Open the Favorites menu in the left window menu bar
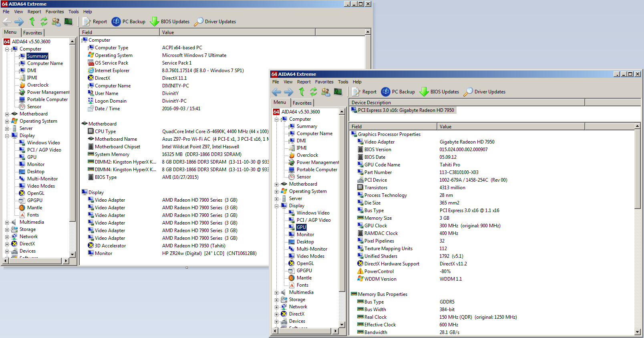The width and height of the screenshot is (644, 338). coord(54,12)
